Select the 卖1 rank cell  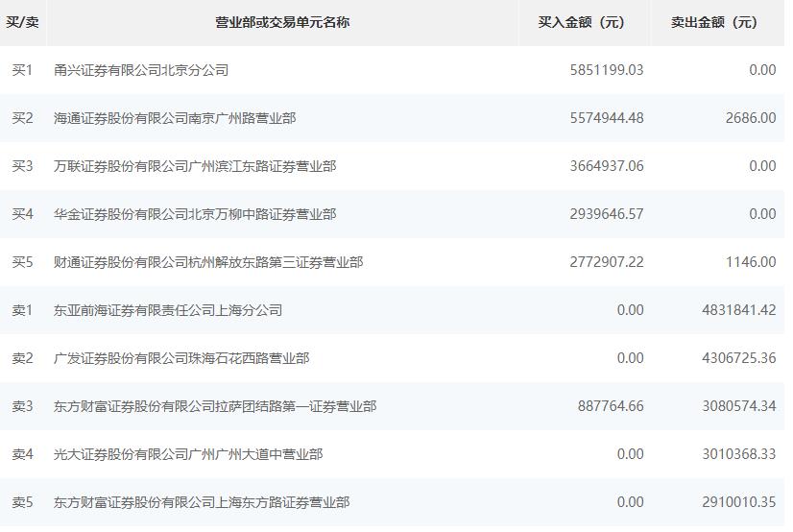tap(22, 310)
